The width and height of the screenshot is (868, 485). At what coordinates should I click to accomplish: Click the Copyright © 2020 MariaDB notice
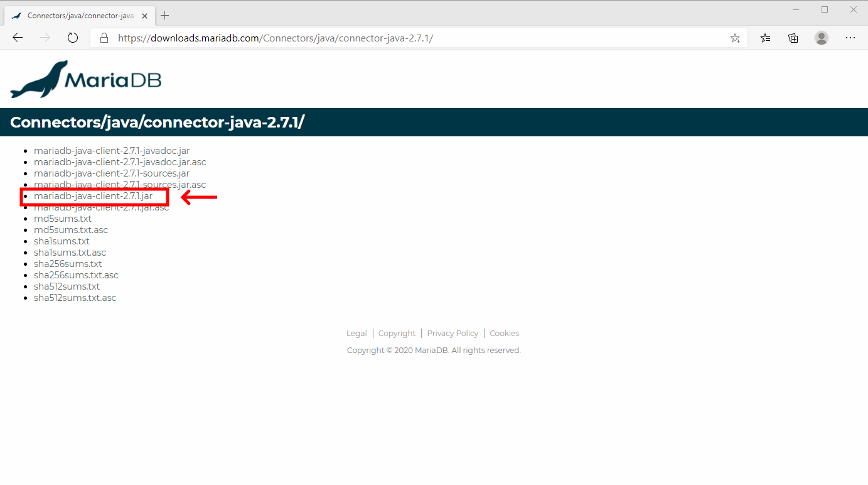coord(434,351)
